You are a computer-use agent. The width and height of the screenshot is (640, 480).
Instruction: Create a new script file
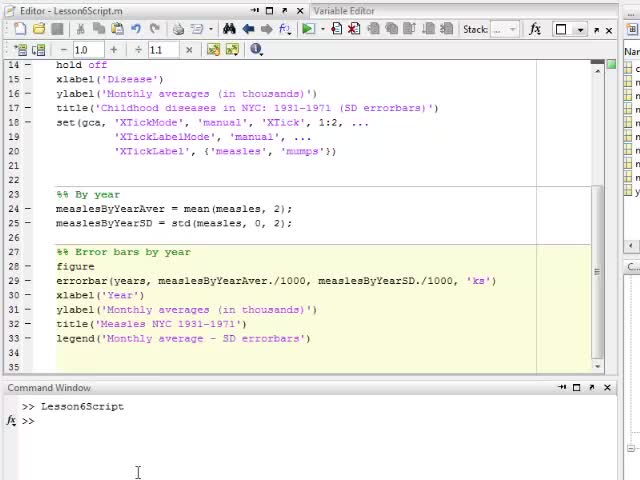click(21, 29)
